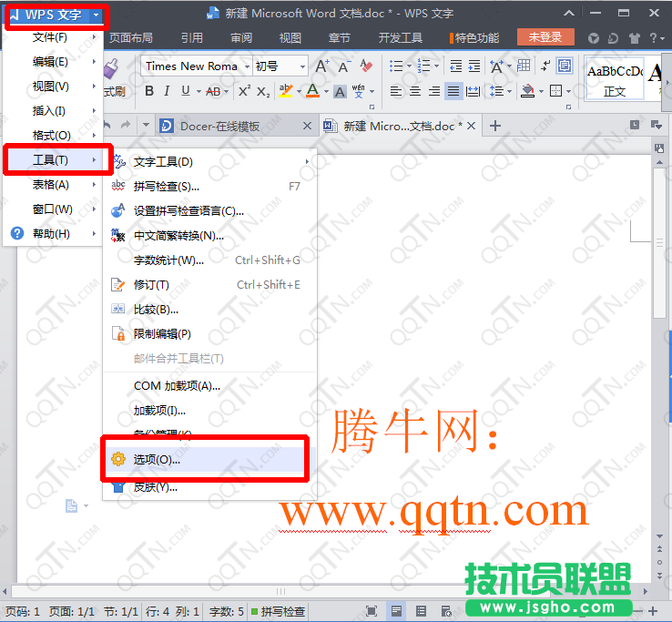Switch to the 开发工具 ribbon tab

tap(401, 38)
